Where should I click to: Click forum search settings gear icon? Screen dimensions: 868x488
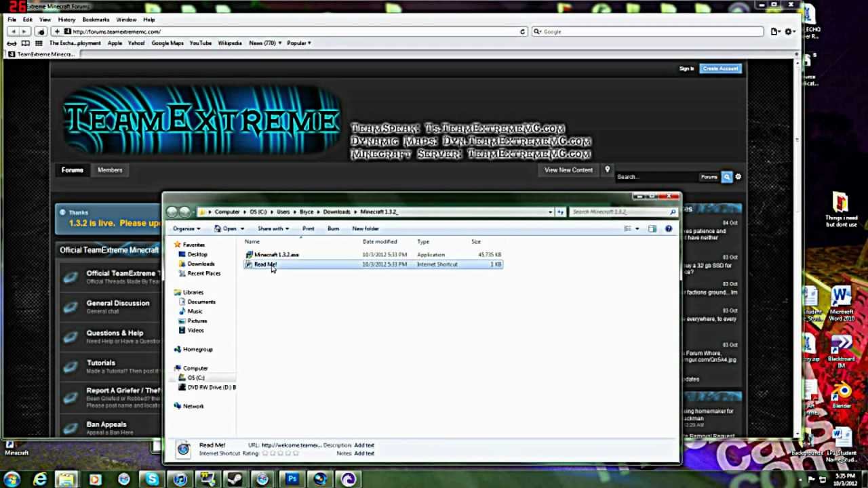pyautogui.click(x=738, y=177)
